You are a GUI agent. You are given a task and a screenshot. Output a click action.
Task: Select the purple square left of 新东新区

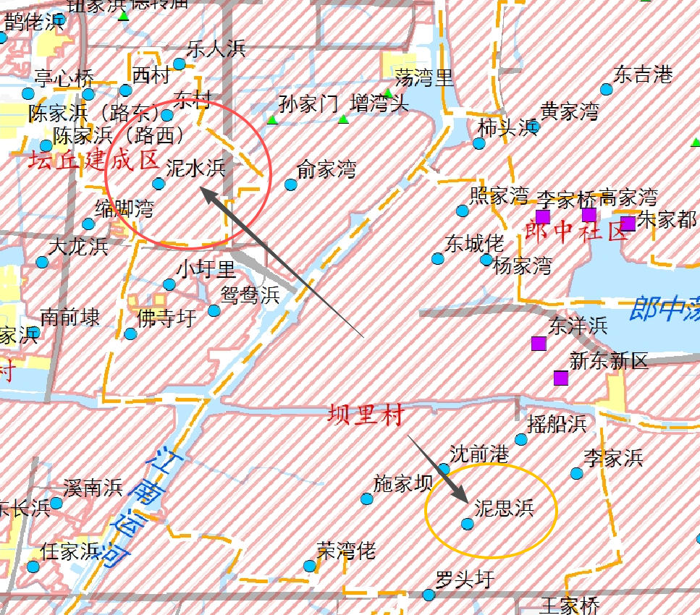pos(560,378)
